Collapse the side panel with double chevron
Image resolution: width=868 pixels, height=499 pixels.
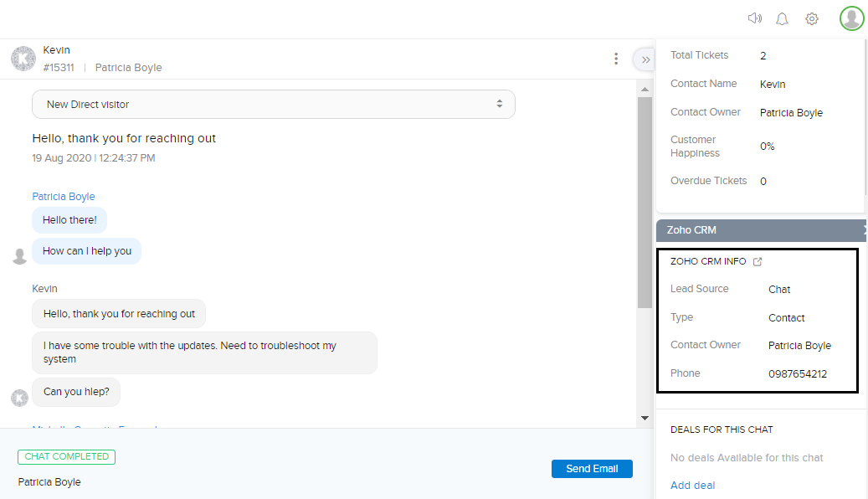click(645, 59)
